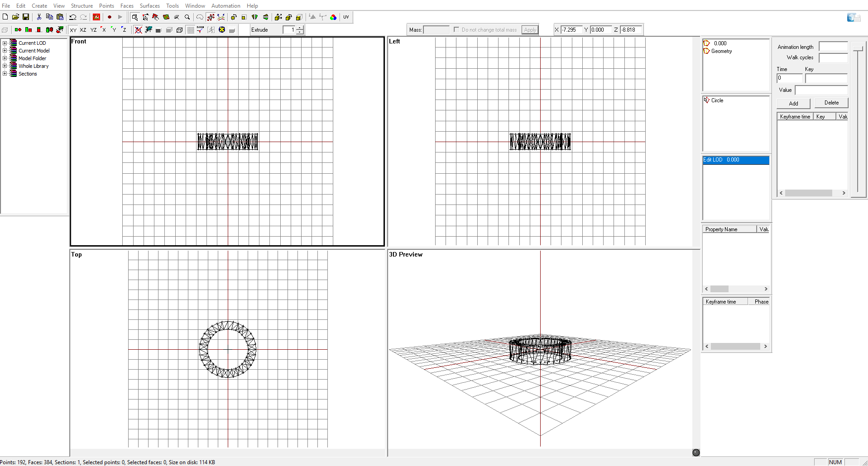Image resolution: width=868 pixels, height=466 pixels.
Task: Expand the Whole Library tree node
Action: point(5,66)
